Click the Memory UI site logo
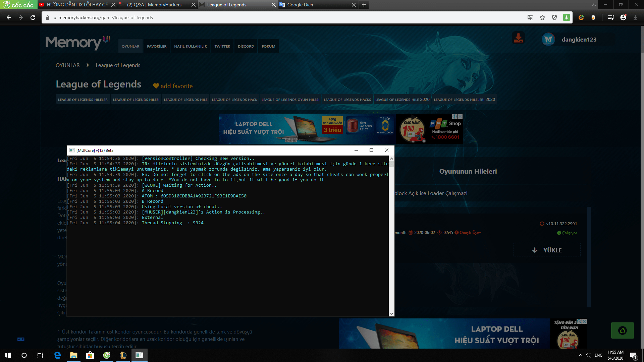The image size is (644, 362). [x=78, y=42]
